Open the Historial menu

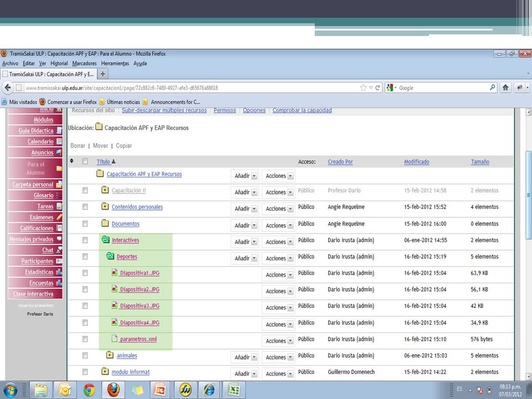(x=59, y=63)
